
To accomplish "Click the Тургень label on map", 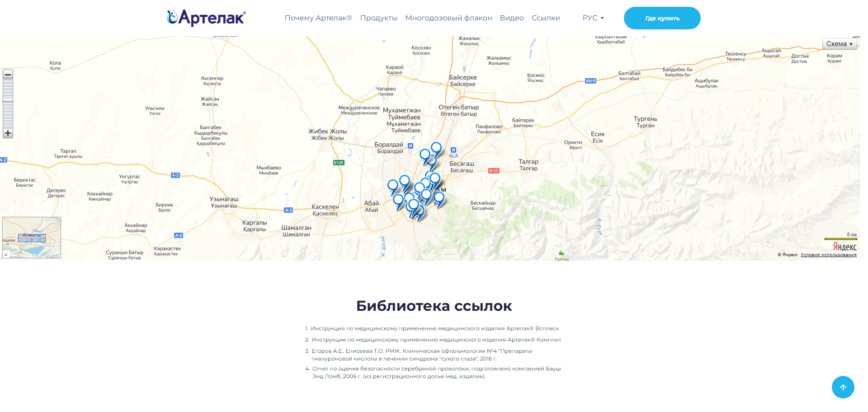I will click(645, 122).
